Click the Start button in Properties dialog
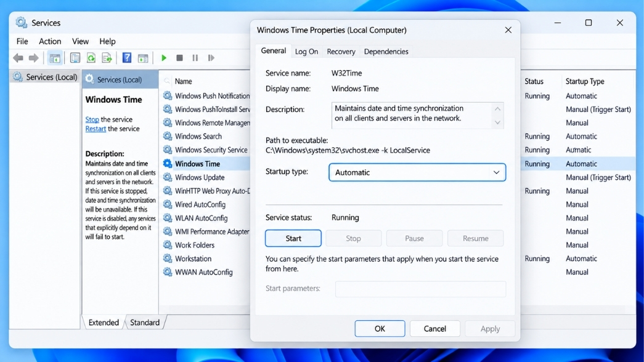 click(x=293, y=238)
